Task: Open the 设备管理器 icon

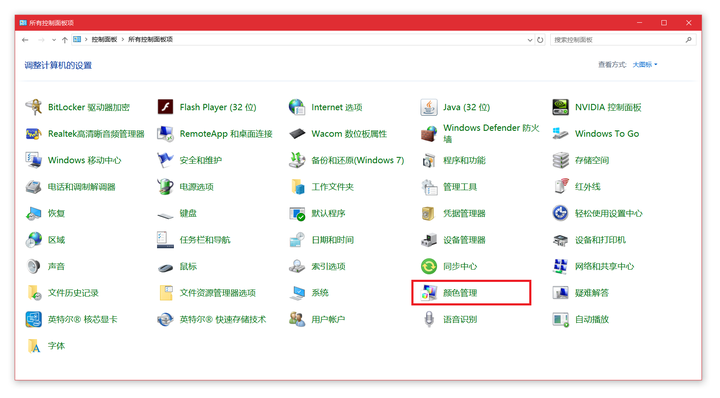Action: pos(429,240)
